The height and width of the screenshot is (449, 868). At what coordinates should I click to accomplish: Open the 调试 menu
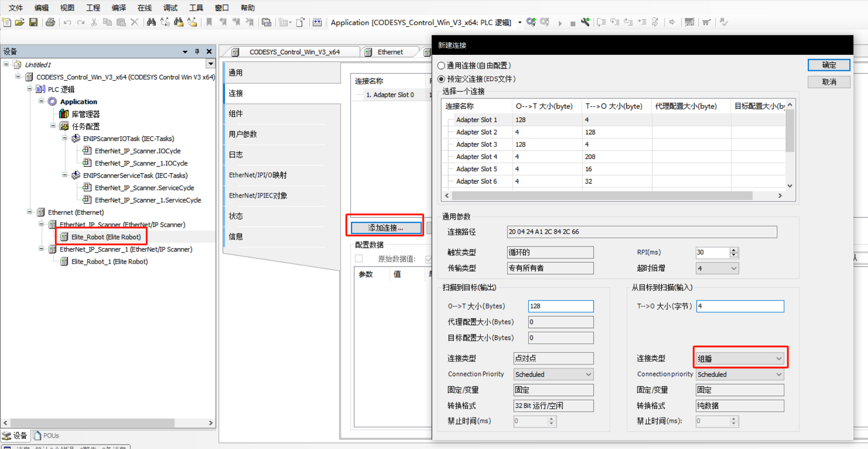coord(170,7)
